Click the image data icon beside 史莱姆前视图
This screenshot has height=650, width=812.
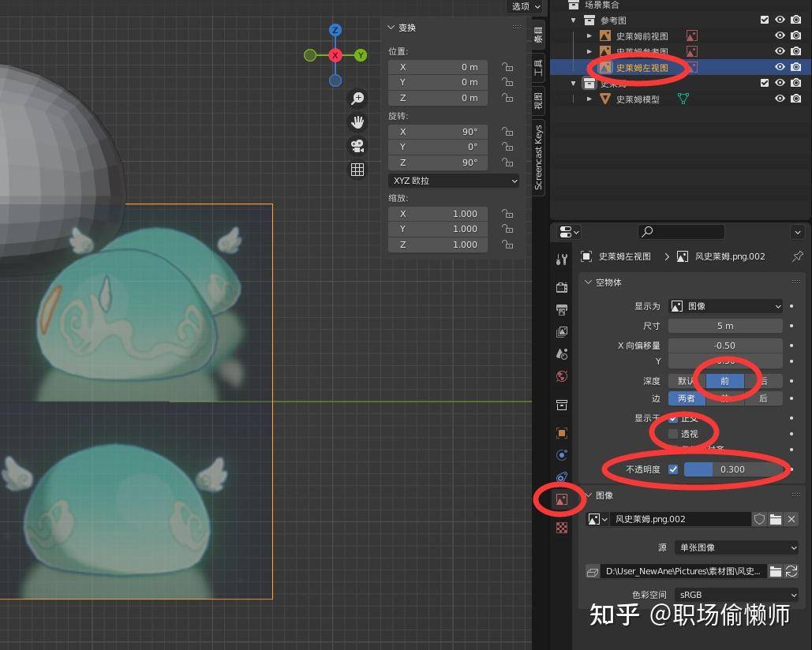692,35
